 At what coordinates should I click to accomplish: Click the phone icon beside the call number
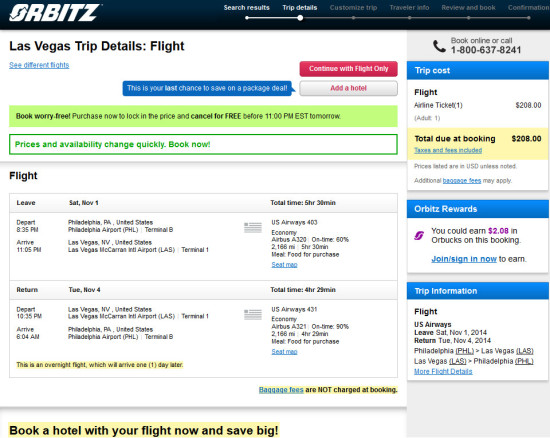(x=439, y=46)
